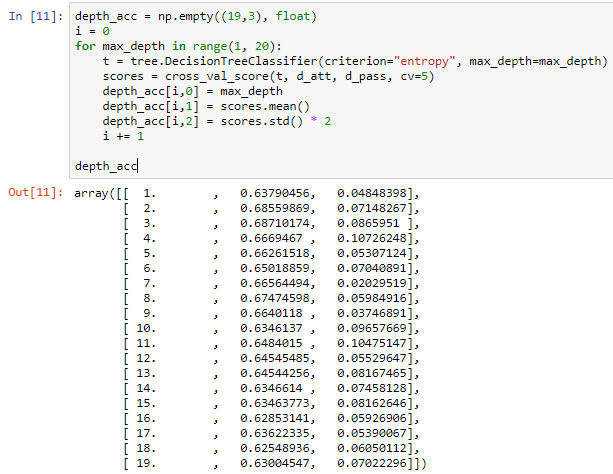The height and width of the screenshot is (474, 613).
Task: Click the depth value '12.' in output
Action: (146, 358)
